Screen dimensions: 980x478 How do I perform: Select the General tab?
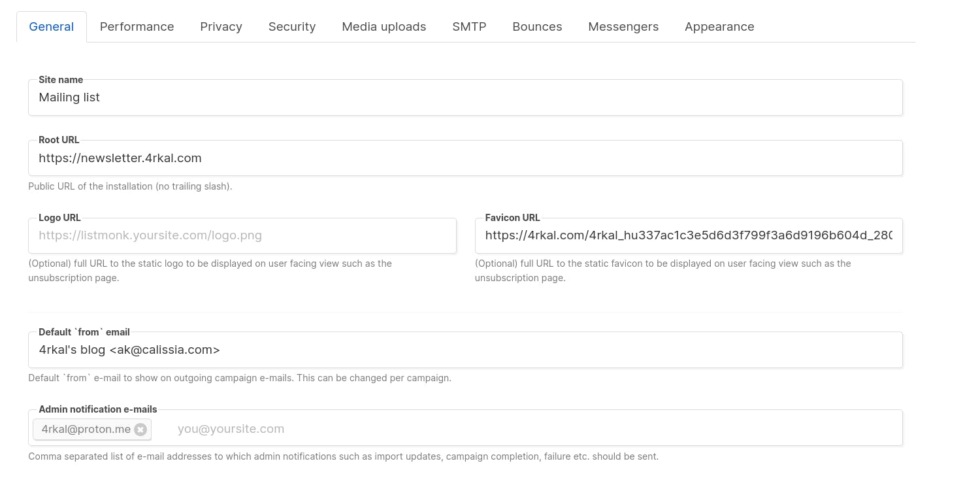pos(52,27)
